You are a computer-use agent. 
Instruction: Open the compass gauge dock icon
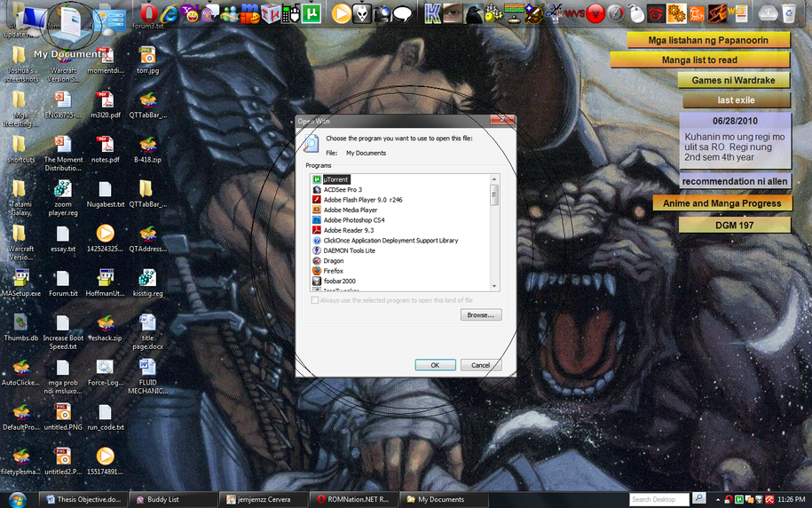[x=616, y=14]
